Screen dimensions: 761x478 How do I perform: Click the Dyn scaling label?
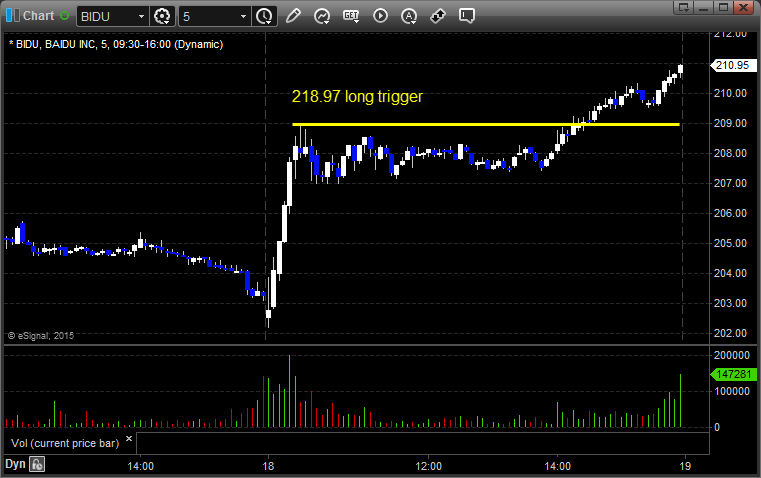tap(15, 464)
